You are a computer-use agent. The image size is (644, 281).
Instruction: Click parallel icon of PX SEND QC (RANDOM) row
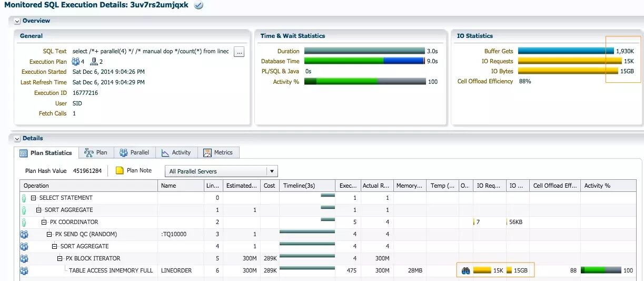[x=24, y=234]
